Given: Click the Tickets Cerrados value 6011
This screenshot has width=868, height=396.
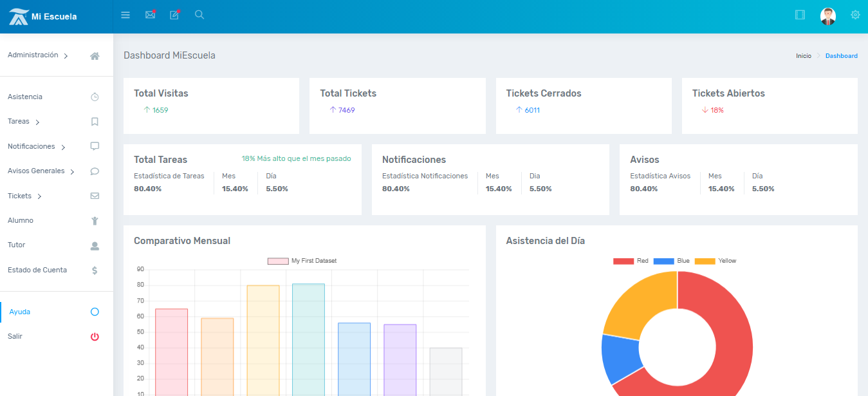Looking at the screenshot, I should (x=532, y=110).
